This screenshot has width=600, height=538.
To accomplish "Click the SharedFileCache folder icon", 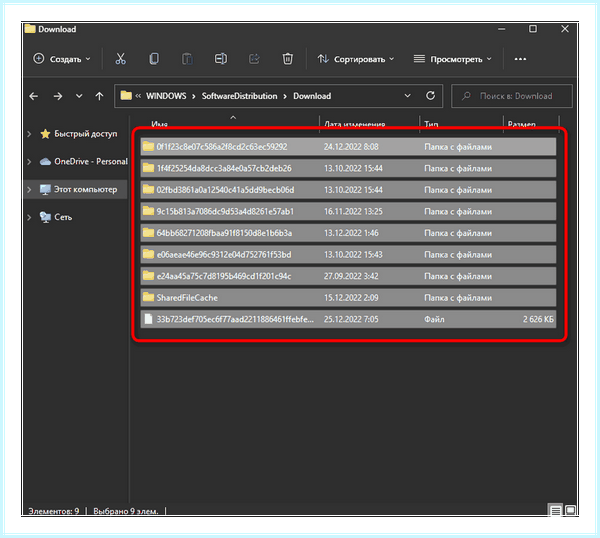I will [148, 297].
